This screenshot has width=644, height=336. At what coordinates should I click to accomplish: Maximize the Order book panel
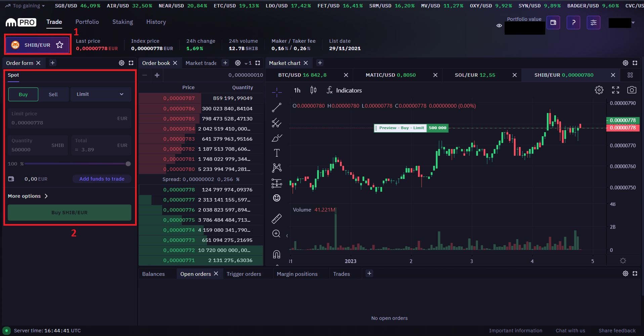coord(258,63)
